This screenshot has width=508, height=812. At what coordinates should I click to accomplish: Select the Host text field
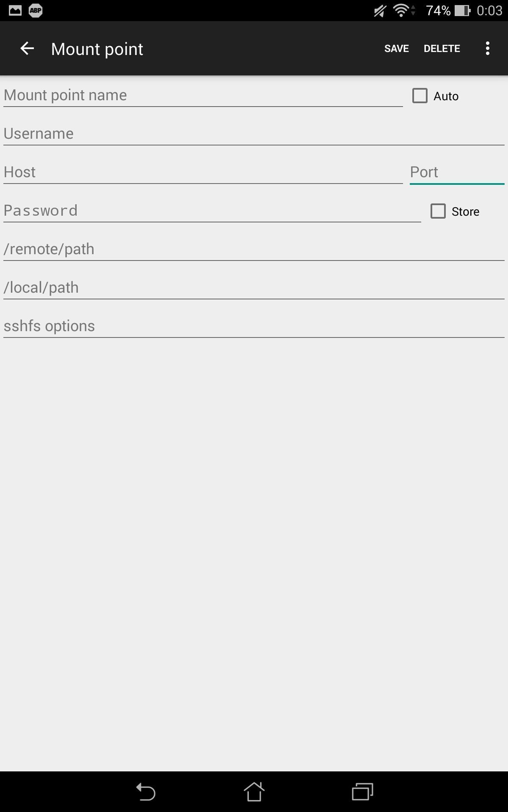[202, 172]
